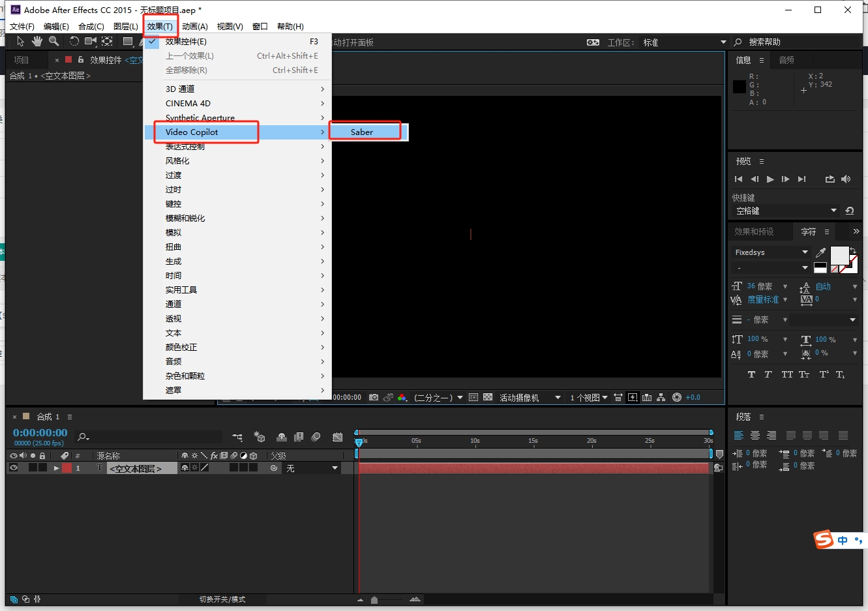Open the 活动摄像机 camera view dropdown
Screen dimensions: 868x611
pyautogui.click(x=530, y=397)
